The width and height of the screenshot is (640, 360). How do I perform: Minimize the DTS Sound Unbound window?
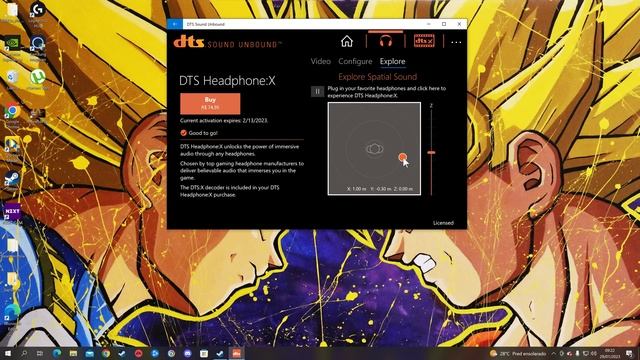tap(429, 24)
